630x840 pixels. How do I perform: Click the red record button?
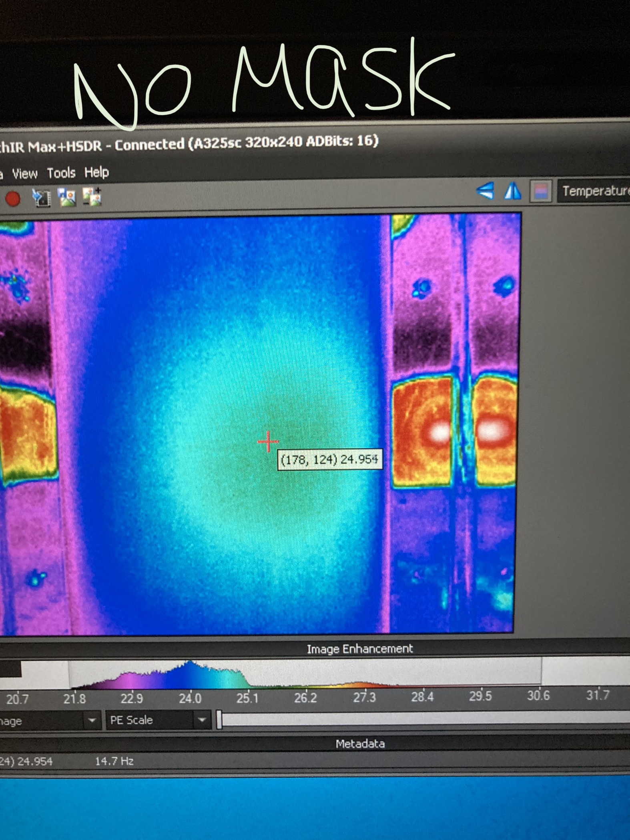[13, 199]
